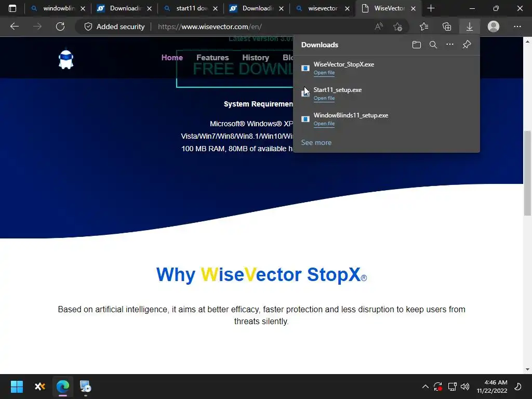Open more options in the Downloads panel
This screenshot has width=532, height=399.
click(450, 45)
